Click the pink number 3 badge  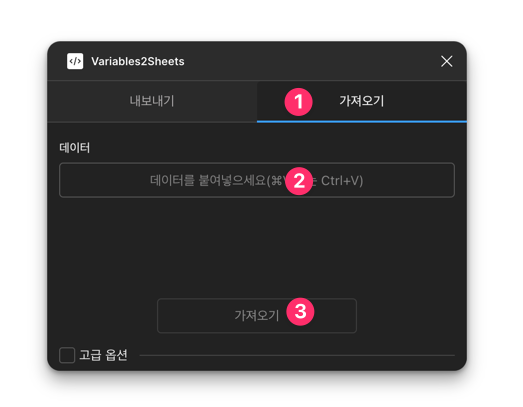[x=300, y=312]
